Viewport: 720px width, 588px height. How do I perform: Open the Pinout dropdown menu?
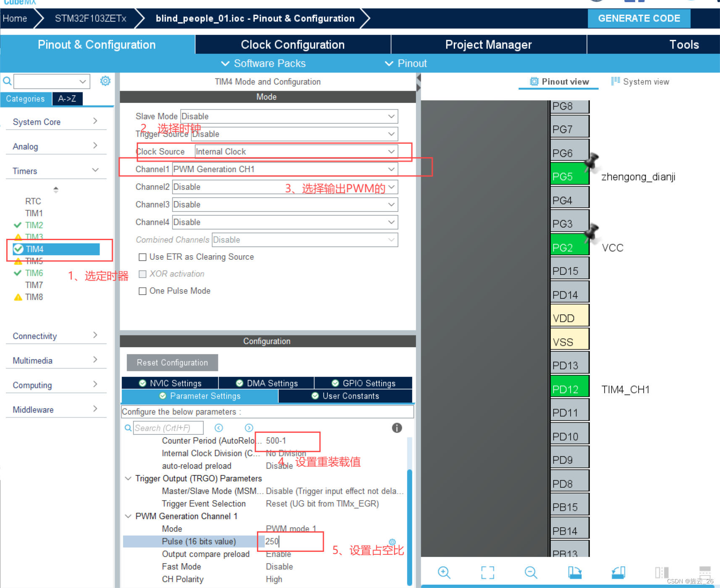click(x=406, y=63)
